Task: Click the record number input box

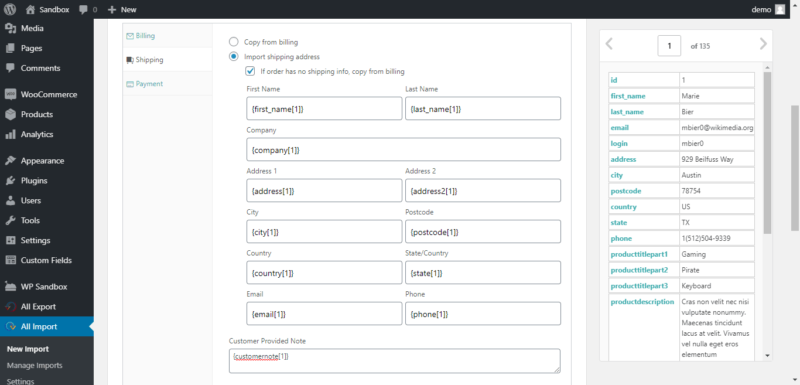Action: pos(669,46)
